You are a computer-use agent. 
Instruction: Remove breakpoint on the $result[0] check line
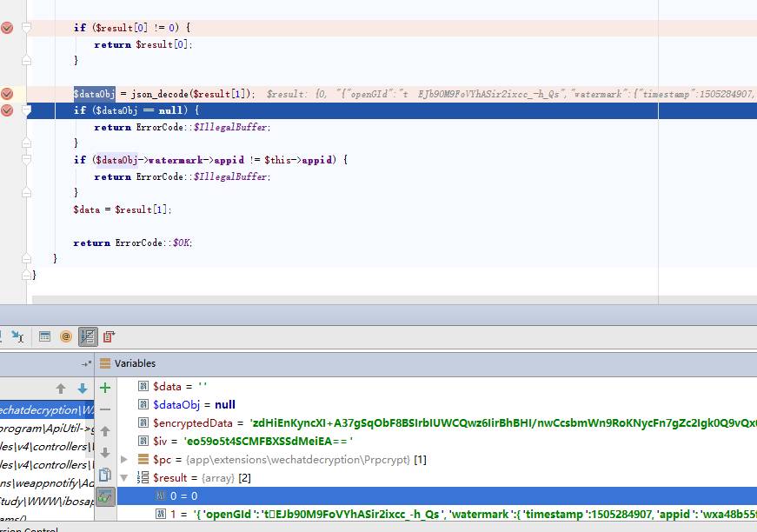click(7, 28)
